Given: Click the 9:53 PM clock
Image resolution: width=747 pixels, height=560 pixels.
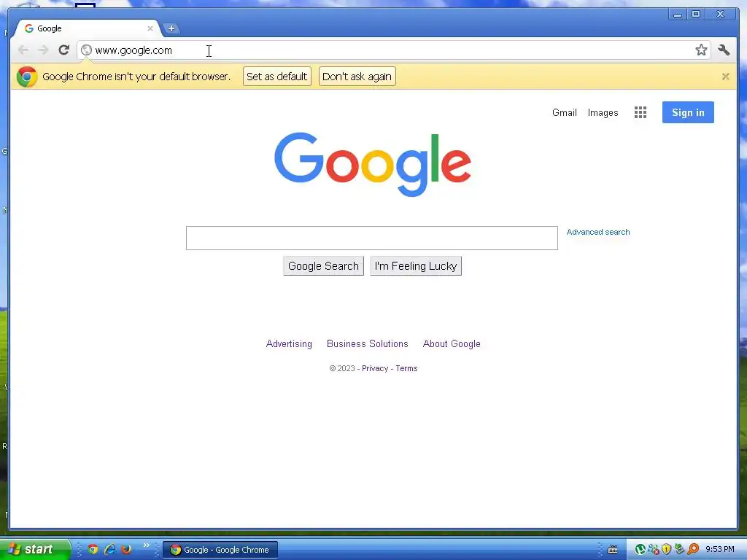Looking at the screenshot, I should [720, 550].
